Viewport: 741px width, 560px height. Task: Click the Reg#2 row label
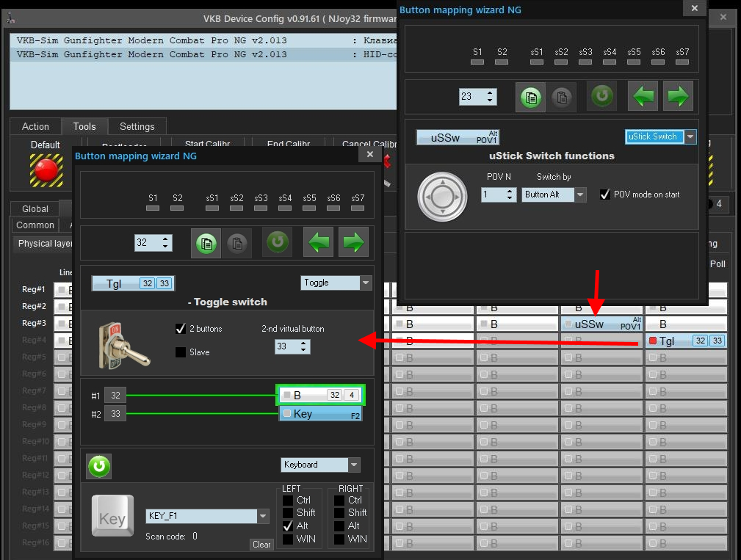point(34,307)
